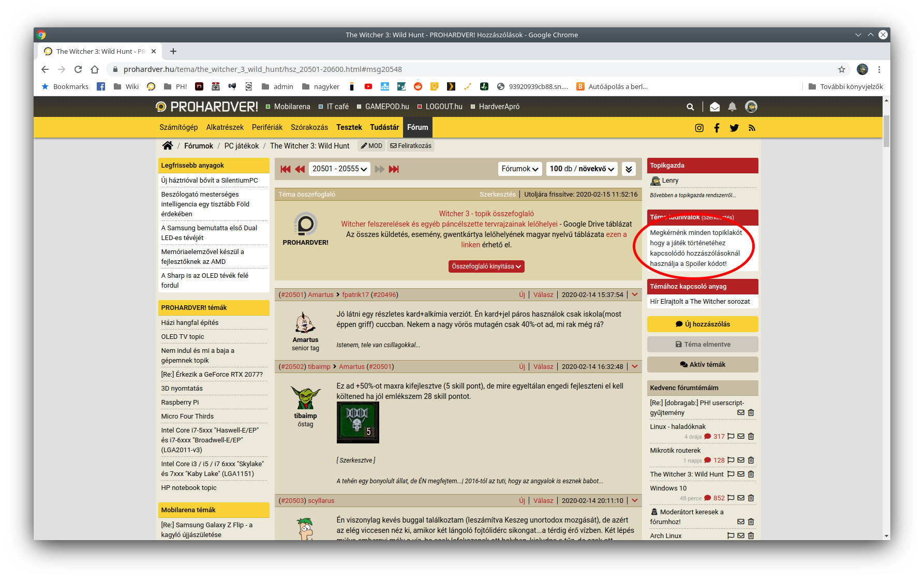Visit the Instagram page icon
This screenshot has height=580, width=924.
(x=699, y=128)
